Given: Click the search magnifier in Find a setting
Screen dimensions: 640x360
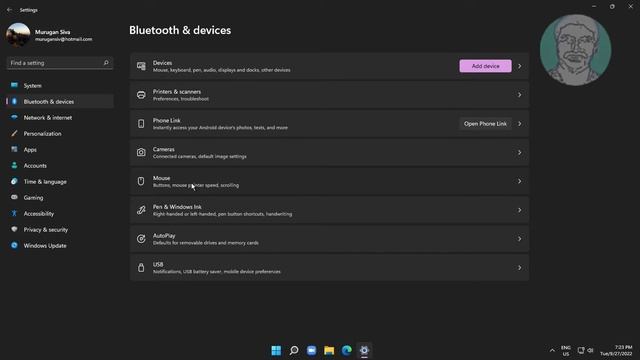Looking at the screenshot, I should (x=106, y=63).
